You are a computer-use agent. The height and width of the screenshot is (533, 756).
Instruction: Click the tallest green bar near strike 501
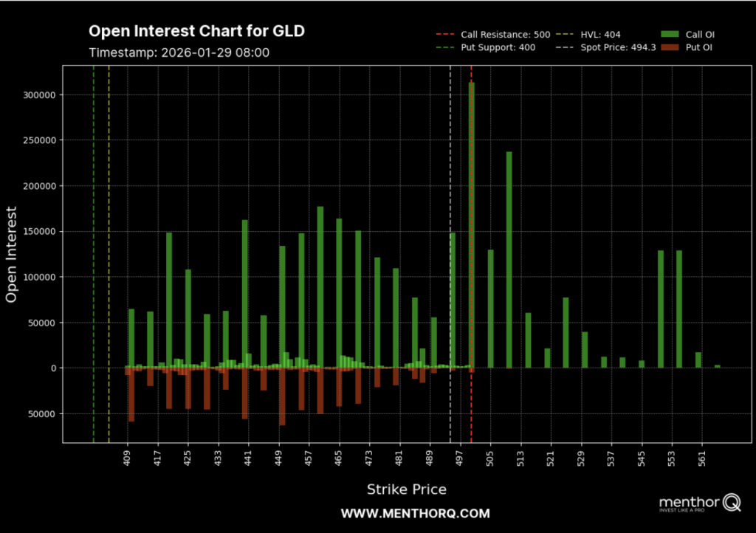(471, 221)
